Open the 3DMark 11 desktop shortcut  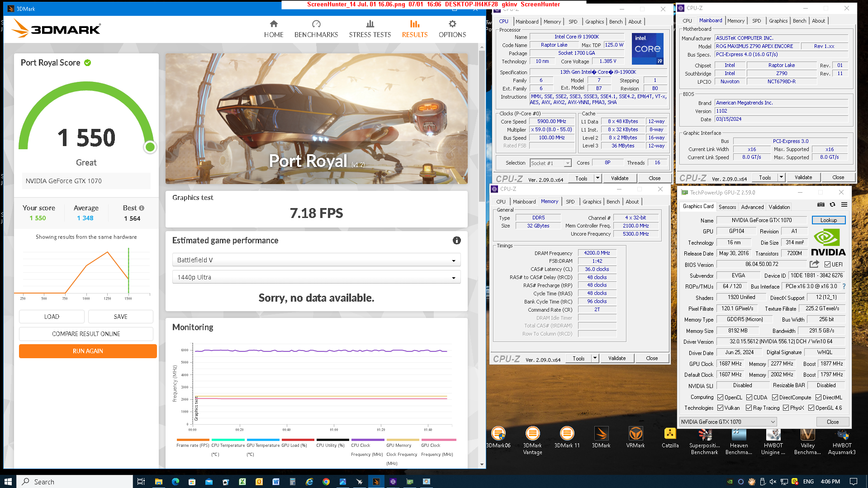567,438
